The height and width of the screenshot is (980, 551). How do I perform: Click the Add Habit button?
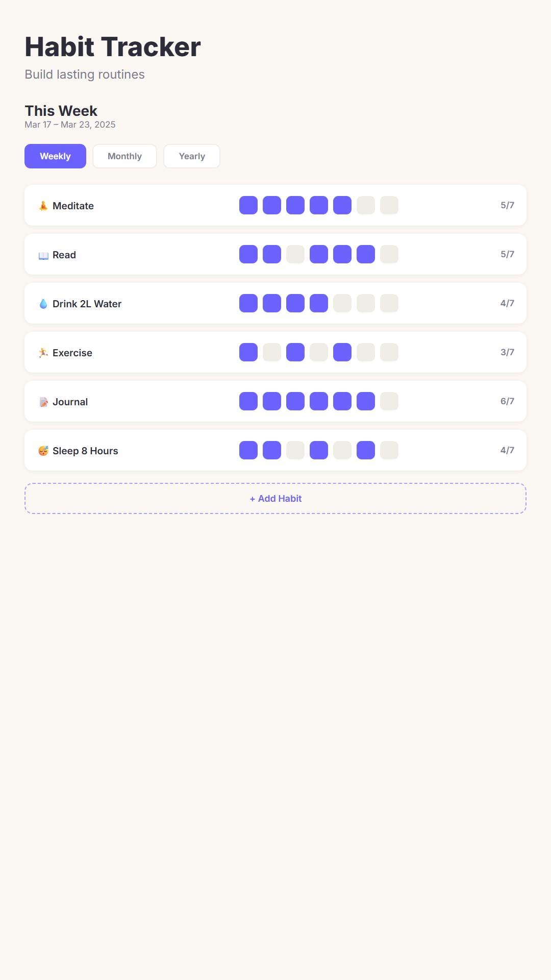pyautogui.click(x=275, y=499)
